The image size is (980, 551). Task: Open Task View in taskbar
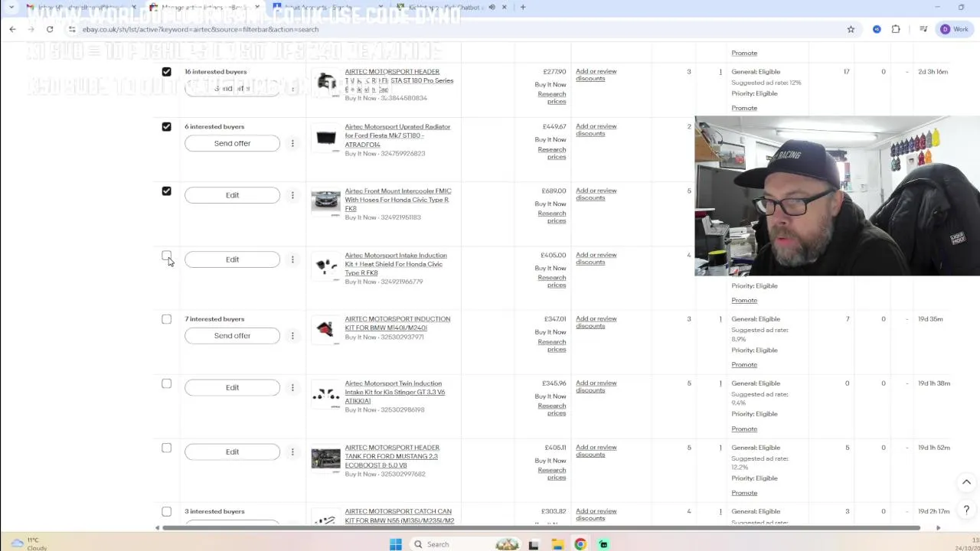[x=534, y=544]
